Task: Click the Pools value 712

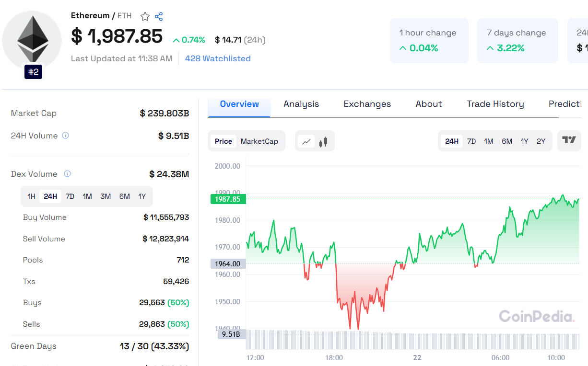Action: point(183,260)
